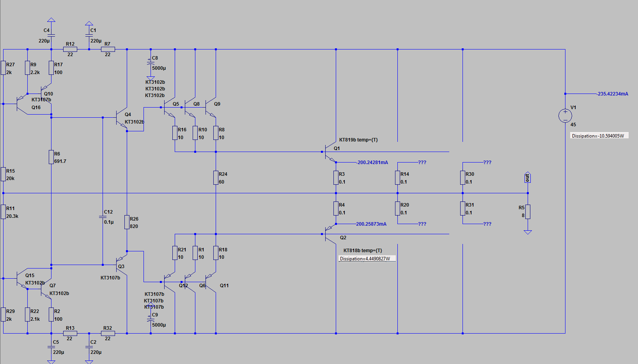This screenshot has width=638, height=364.
Task: Select the R5 8 ohm load resistor
Action: pos(528,212)
